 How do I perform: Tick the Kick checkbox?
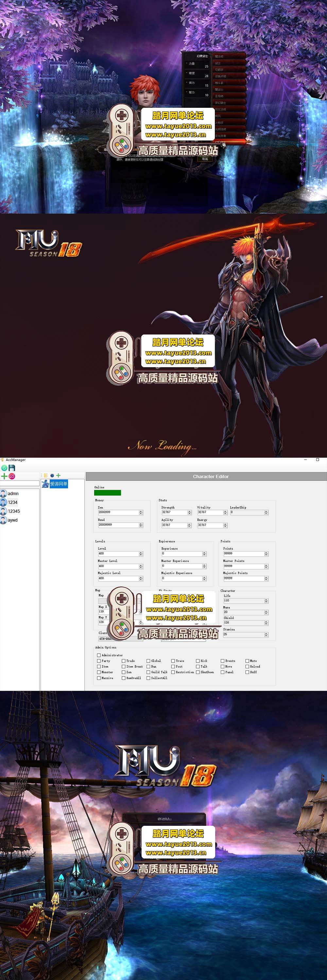coord(198,661)
